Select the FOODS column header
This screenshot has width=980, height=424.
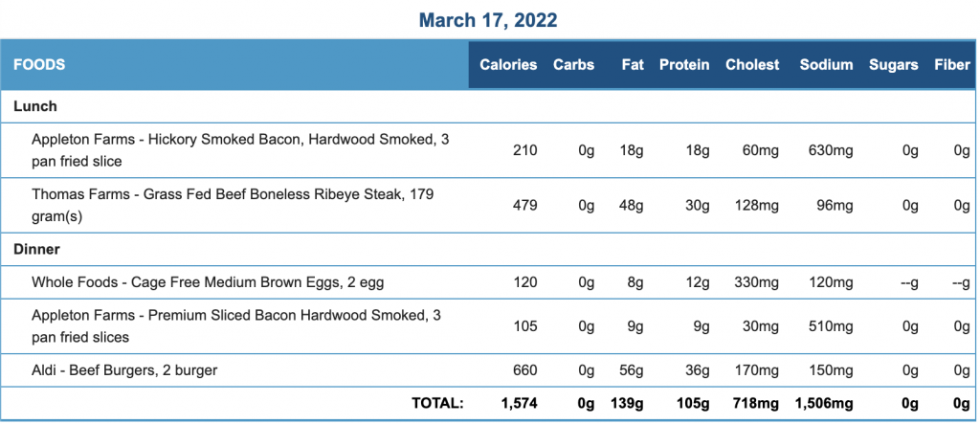40,64
